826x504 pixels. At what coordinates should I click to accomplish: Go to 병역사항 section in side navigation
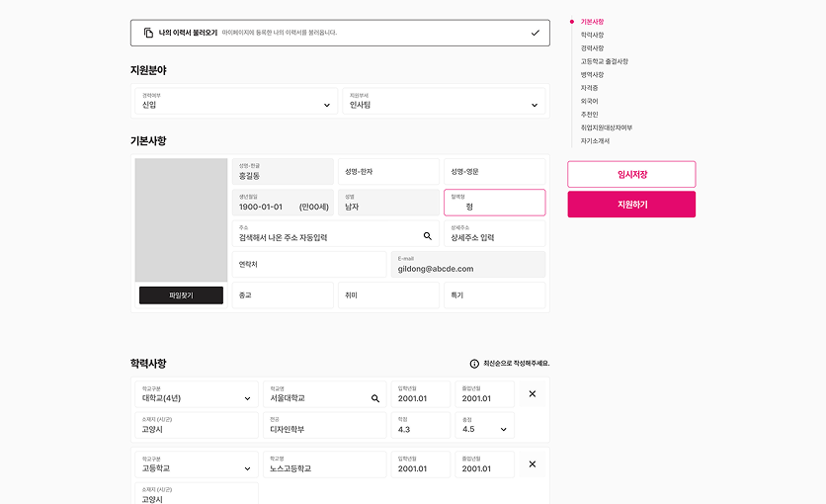pyautogui.click(x=592, y=74)
